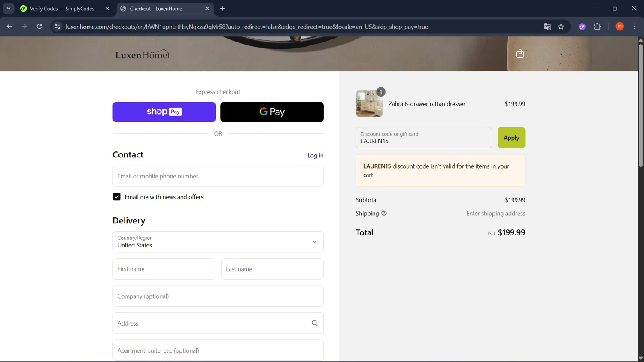
Task: Apply the LAUREN15 discount code
Action: coord(511,138)
